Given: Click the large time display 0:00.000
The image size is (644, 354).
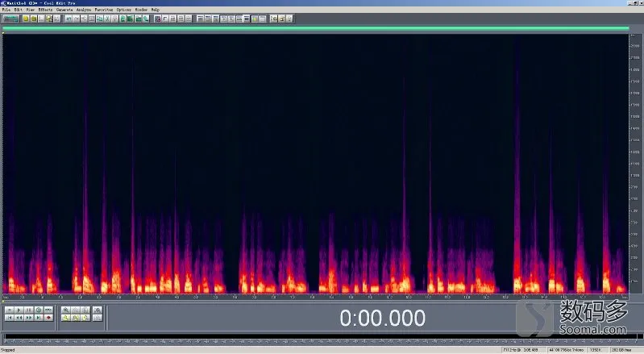Looking at the screenshot, I should pyautogui.click(x=382, y=318).
